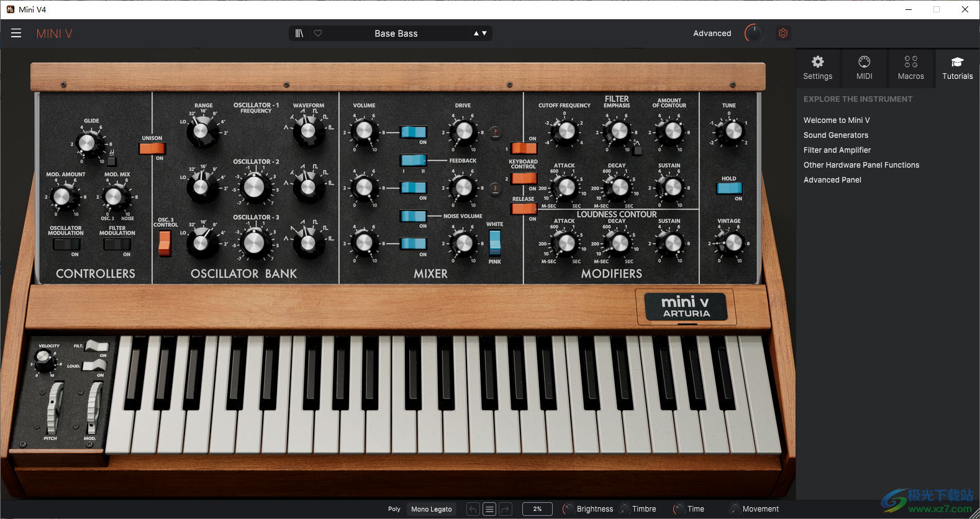Toggle the Feedback mixer switch
This screenshot has height=519, width=980.
point(414,160)
